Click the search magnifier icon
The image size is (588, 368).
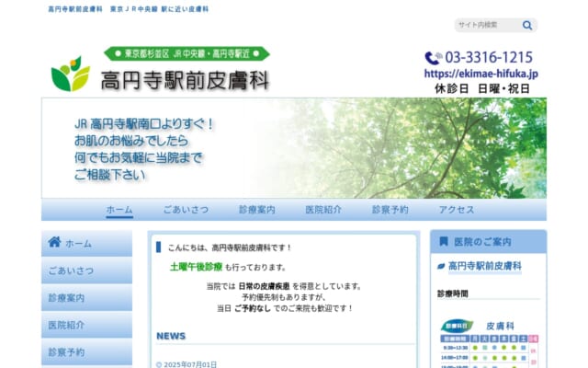point(526,25)
